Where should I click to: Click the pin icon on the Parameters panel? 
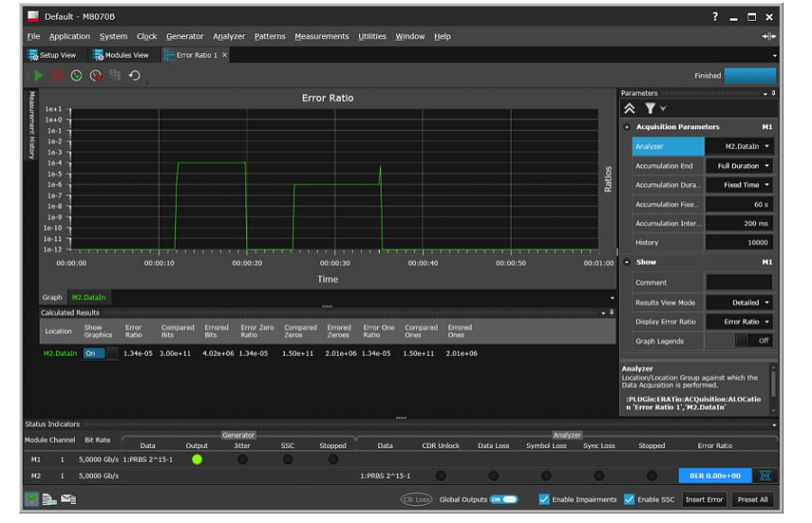point(773,93)
